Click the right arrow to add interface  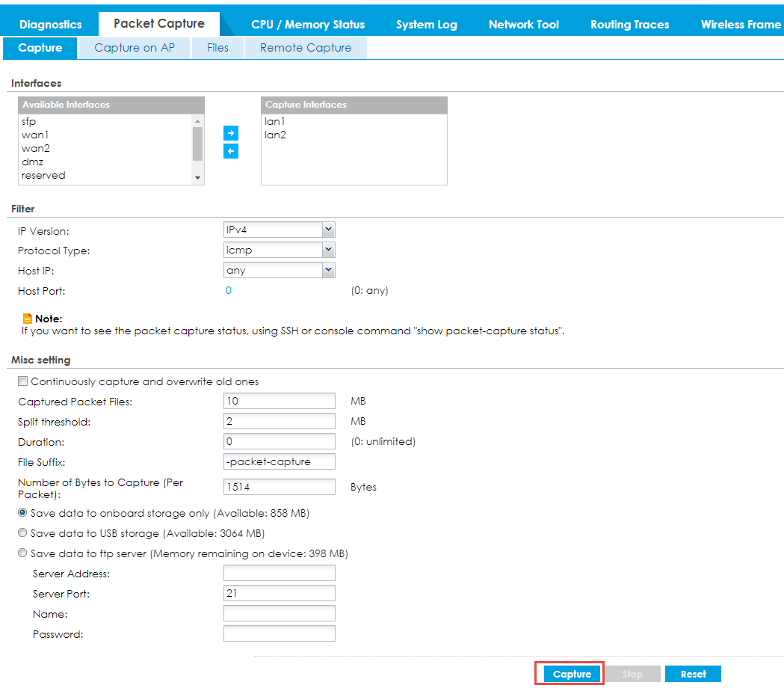[231, 132]
